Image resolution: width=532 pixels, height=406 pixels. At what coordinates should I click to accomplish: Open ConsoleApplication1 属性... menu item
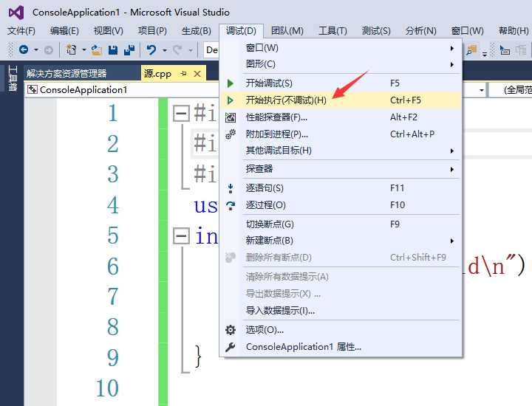tap(341, 347)
